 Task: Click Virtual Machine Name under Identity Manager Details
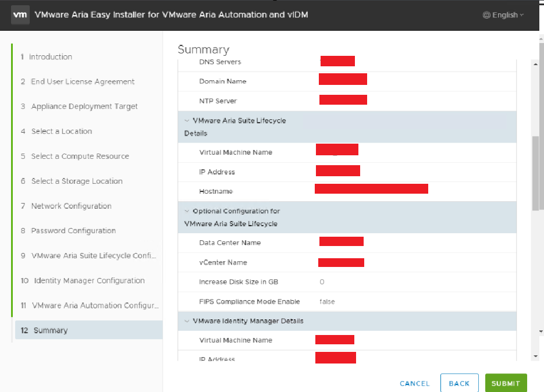236,340
